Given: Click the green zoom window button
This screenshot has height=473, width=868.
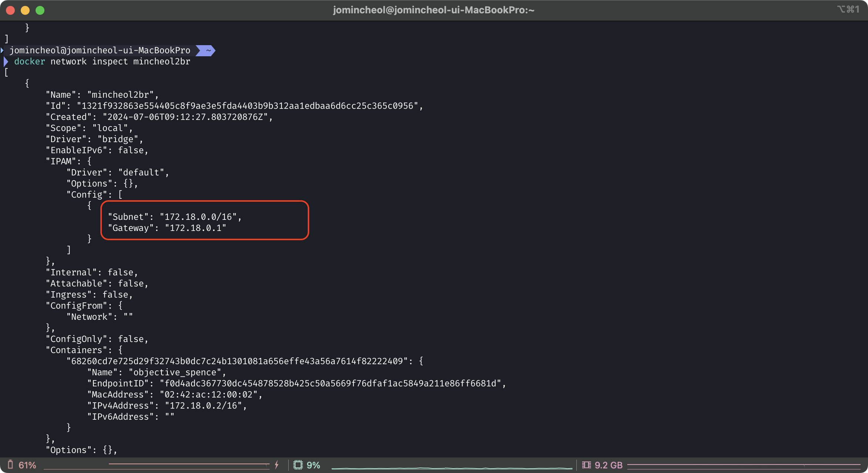Looking at the screenshot, I should click(x=40, y=10).
